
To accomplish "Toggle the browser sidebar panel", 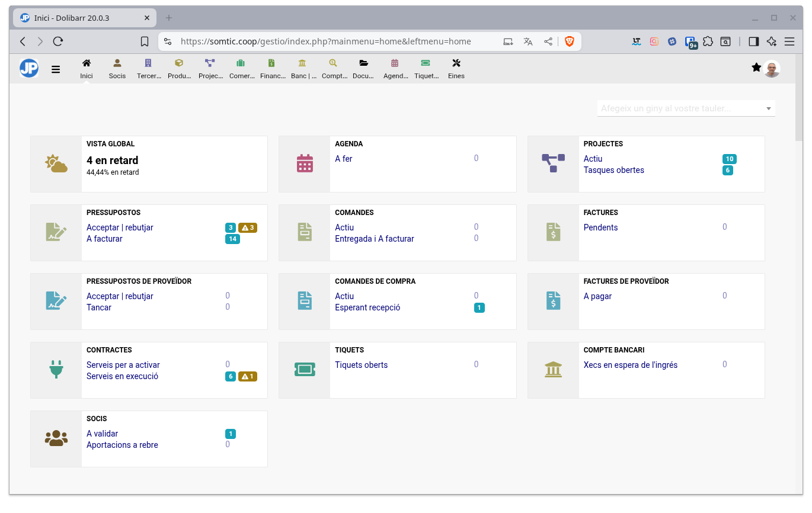I will coord(754,41).
